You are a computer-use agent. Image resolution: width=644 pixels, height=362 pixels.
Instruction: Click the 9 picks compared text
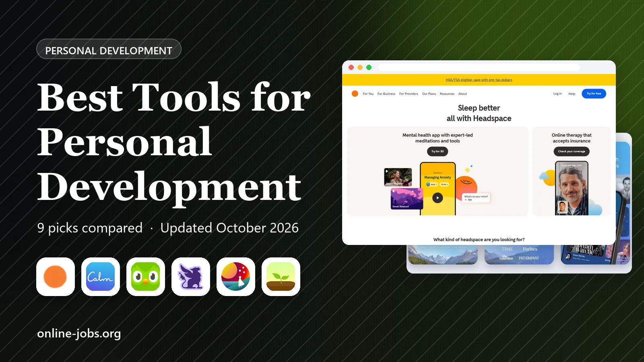click(x=90, y=228)
